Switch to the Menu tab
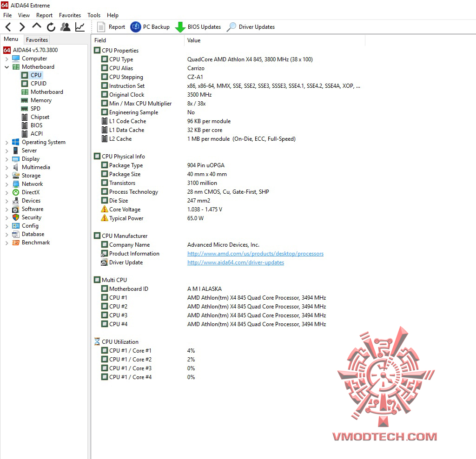This screenshot has width=476, height=459. [x=11, y=39]
